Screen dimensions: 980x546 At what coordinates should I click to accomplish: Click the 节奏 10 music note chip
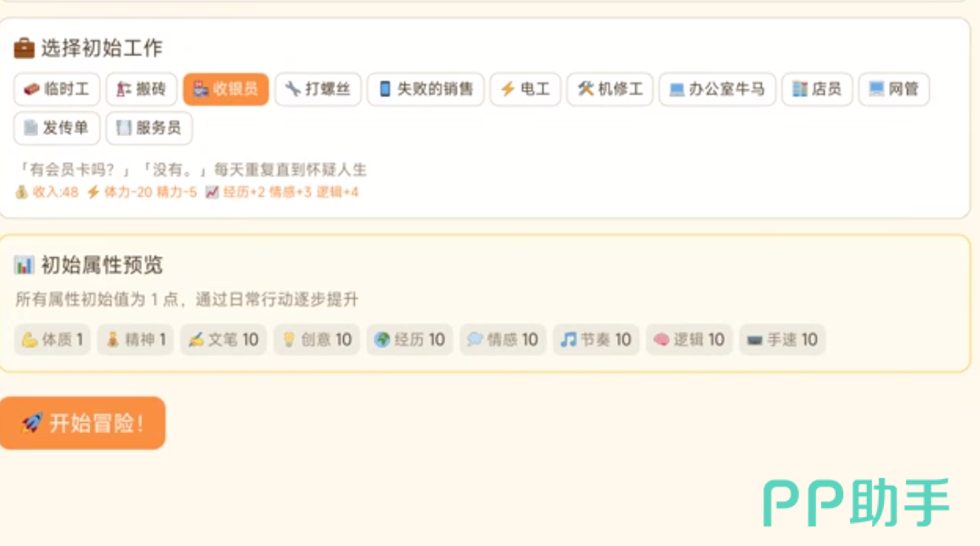click(x=596, y=339)
